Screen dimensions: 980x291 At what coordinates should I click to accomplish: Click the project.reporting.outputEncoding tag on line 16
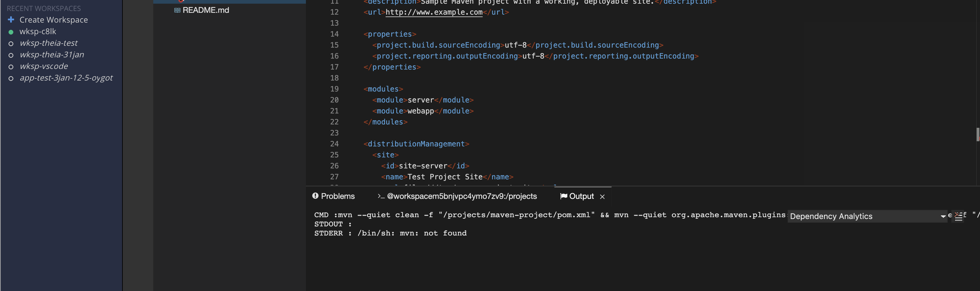point(447,56)
